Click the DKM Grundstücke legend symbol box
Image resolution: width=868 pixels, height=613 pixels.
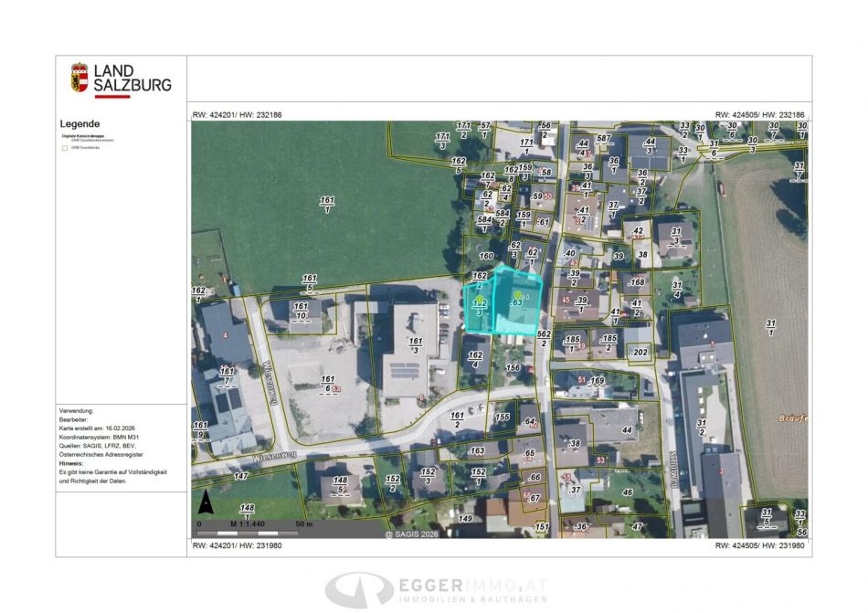[x=64, y=146]
